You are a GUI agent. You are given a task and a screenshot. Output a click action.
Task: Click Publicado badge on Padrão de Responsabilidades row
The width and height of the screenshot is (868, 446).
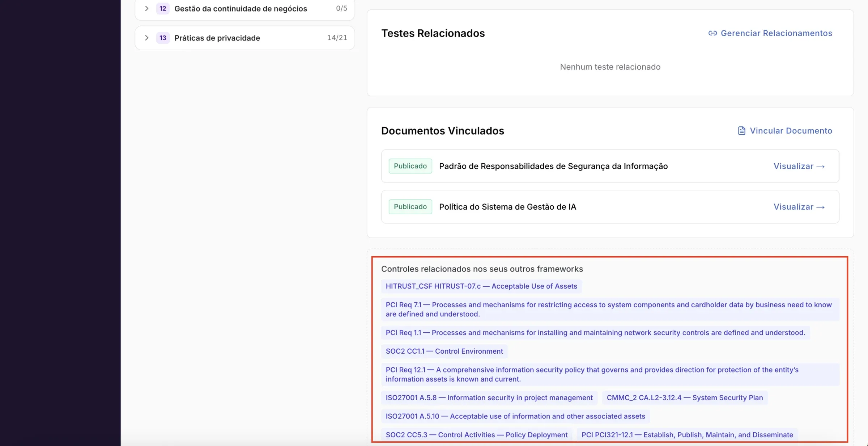coord(410,166)
